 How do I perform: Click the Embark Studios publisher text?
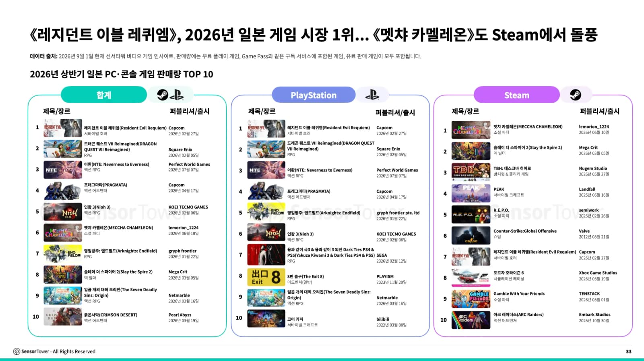(594, 315)
